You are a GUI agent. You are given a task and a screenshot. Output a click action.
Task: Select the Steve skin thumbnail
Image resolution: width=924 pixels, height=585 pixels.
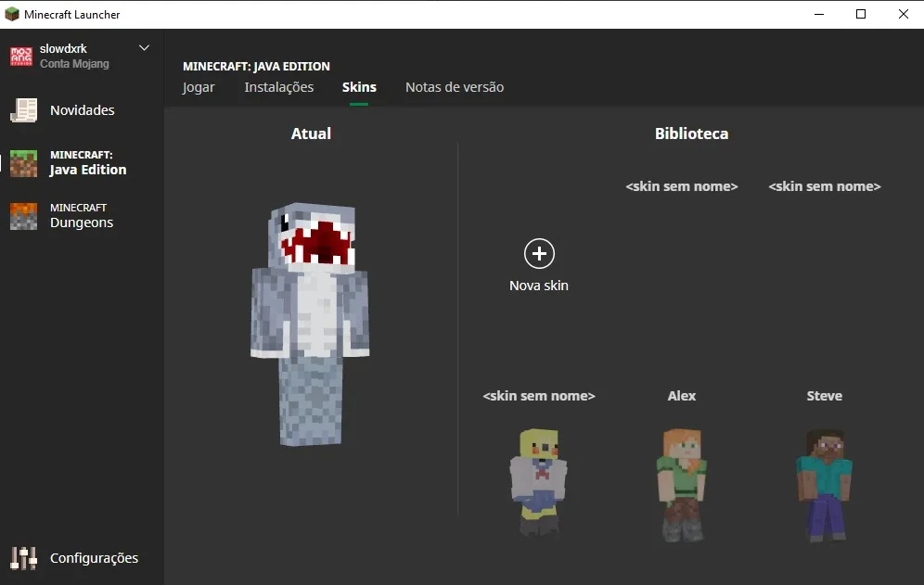[x=825, y=484]
